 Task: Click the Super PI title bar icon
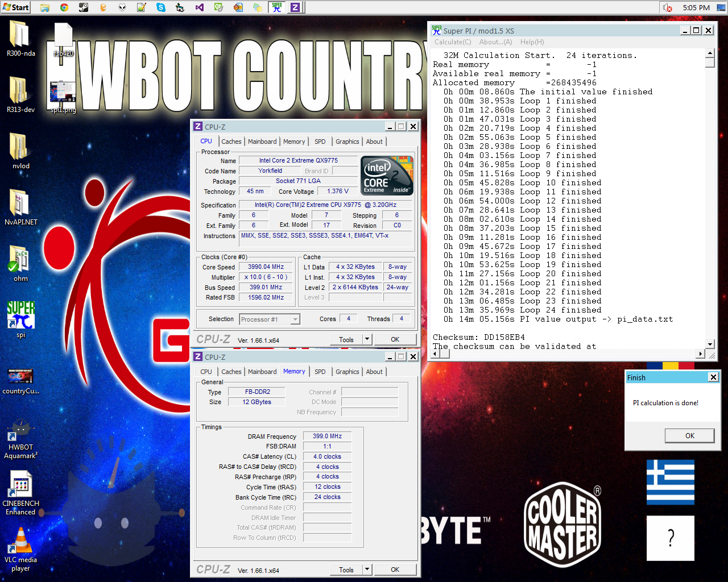pos(436,30)
